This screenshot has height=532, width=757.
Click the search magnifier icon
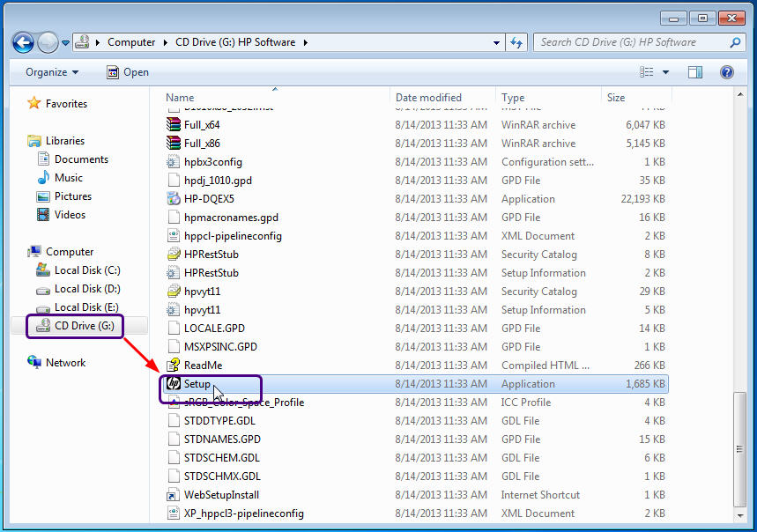coord(735,42)
